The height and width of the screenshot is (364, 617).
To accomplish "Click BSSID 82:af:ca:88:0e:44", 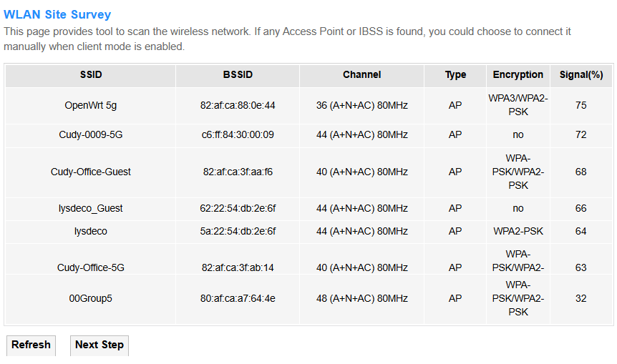I will 238,105.
